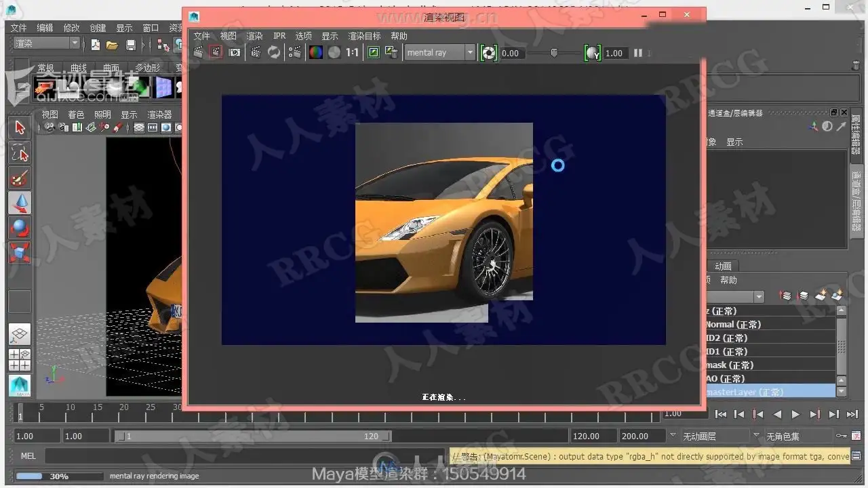Click the gamma reset icon
The width and height of the screenshot is (868, 488).
pyautogui.click(x=593, y=53)
